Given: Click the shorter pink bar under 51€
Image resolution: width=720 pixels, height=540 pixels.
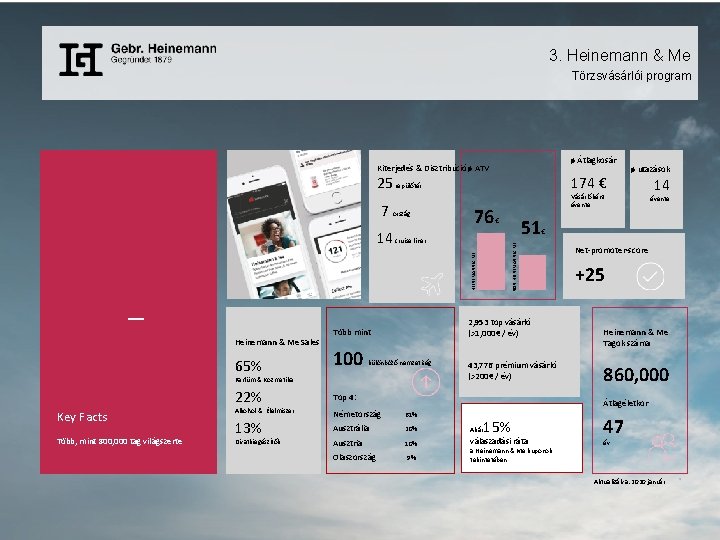Looking at the screenshot, I should coord(532,273).
